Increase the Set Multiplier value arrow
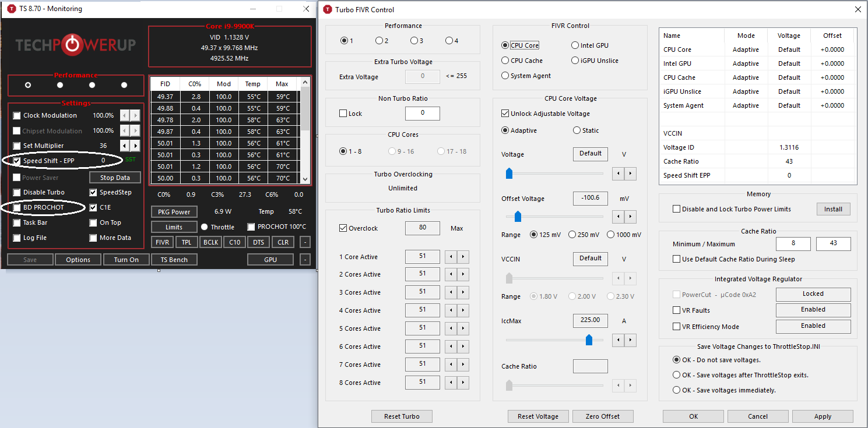 tap(135, 146)
